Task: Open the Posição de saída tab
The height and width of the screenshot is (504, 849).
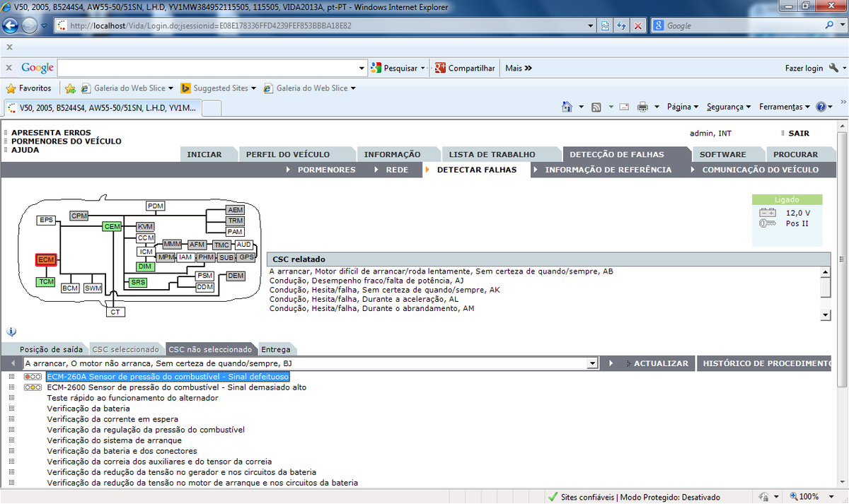Action: (x=51, y=349)
